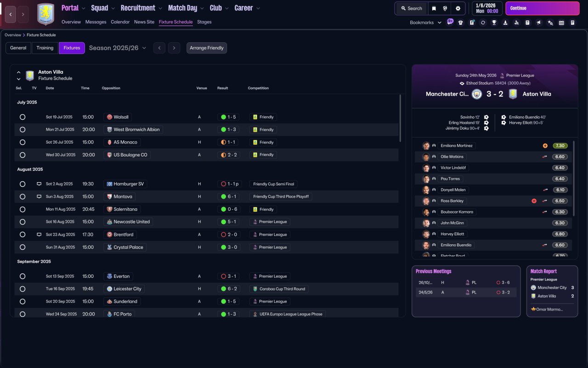The image size is (588, 368).
Task: Click the up chevron beside Aston Villa heading
Action: (19, 72)
